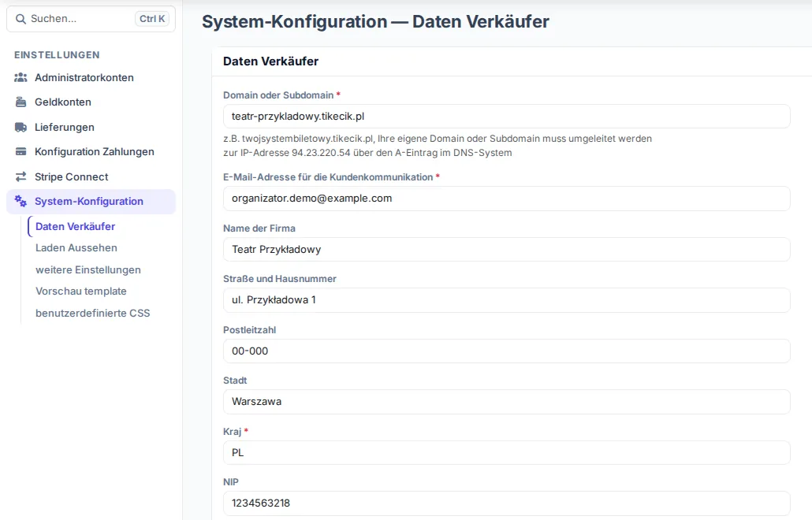Open Vorschau template submenu item
The height and width of the screenshot is (520, 812).
(x=80, y=292)
